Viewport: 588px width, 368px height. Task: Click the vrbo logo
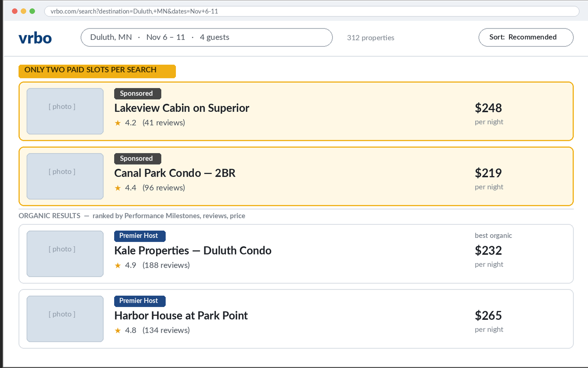[x=35, y=38]
